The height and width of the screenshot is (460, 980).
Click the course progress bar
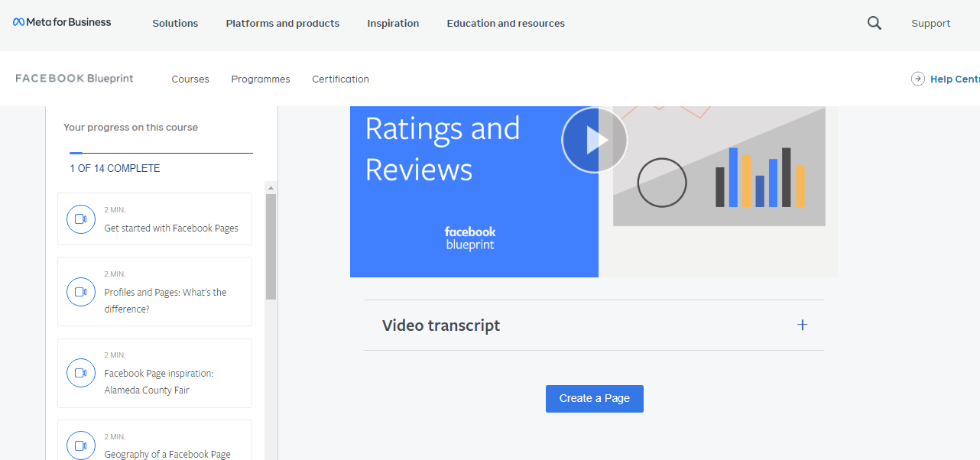[161, 153]
